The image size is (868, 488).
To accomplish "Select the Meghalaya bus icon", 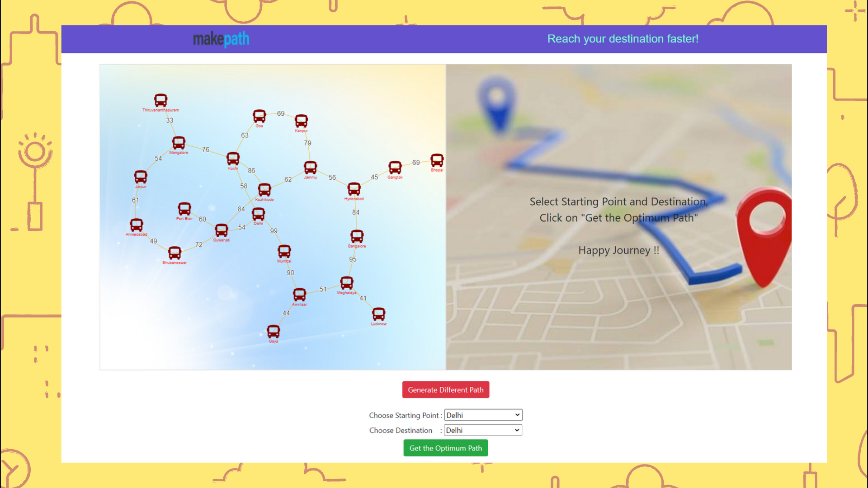I will [347, 283].
